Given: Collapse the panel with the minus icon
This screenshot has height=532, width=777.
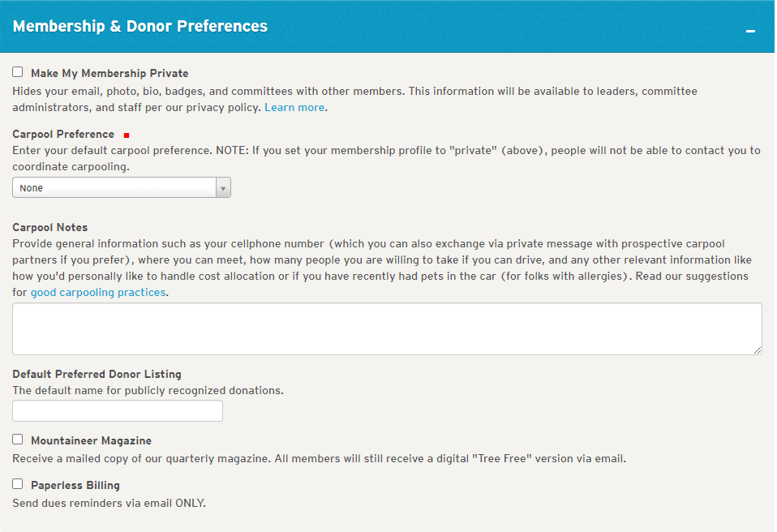Looking at the screenshot, I should tap(750, 31).
